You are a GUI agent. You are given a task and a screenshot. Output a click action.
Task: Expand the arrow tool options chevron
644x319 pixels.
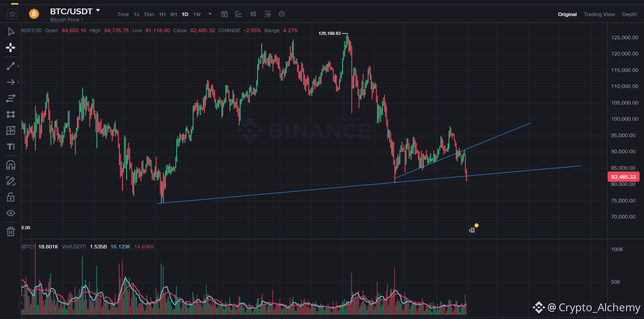click(x=18, y=82)
